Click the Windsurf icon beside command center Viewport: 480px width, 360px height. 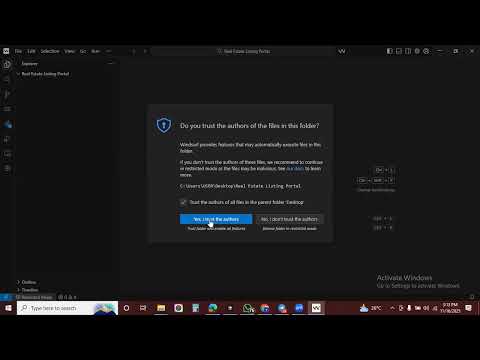342,51
